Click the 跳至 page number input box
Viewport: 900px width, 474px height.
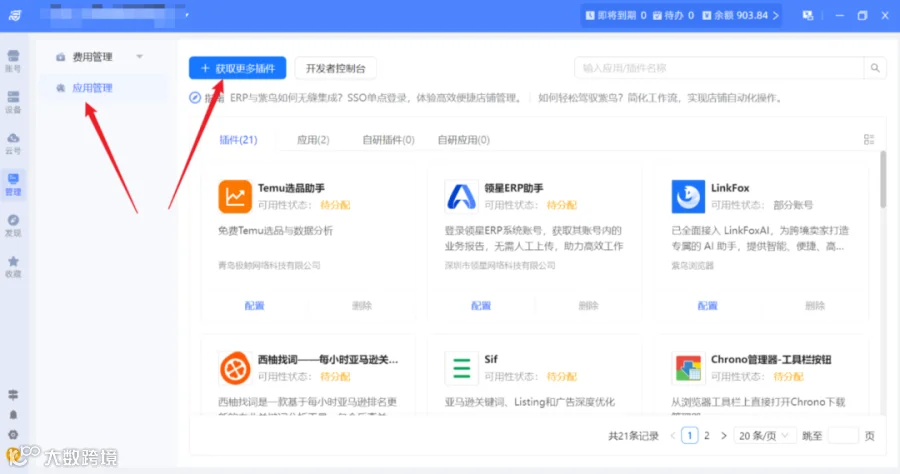(x=843, y=436)
